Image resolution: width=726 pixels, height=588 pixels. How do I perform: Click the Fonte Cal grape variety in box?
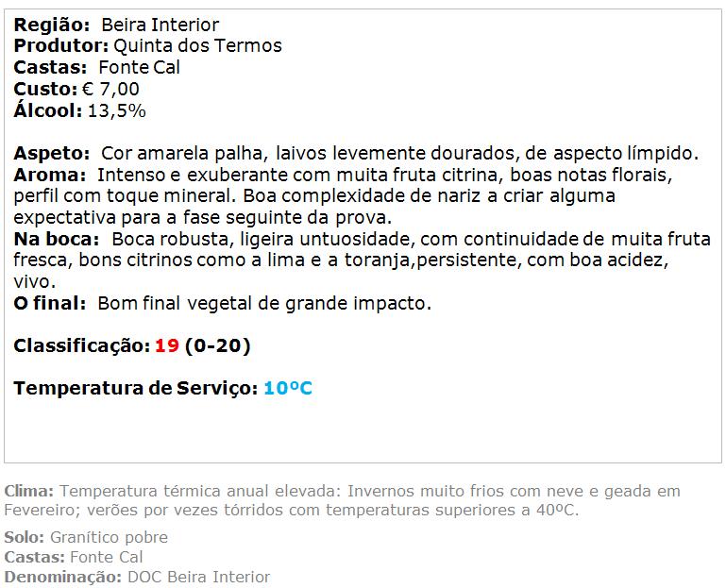tap(140, 68)
